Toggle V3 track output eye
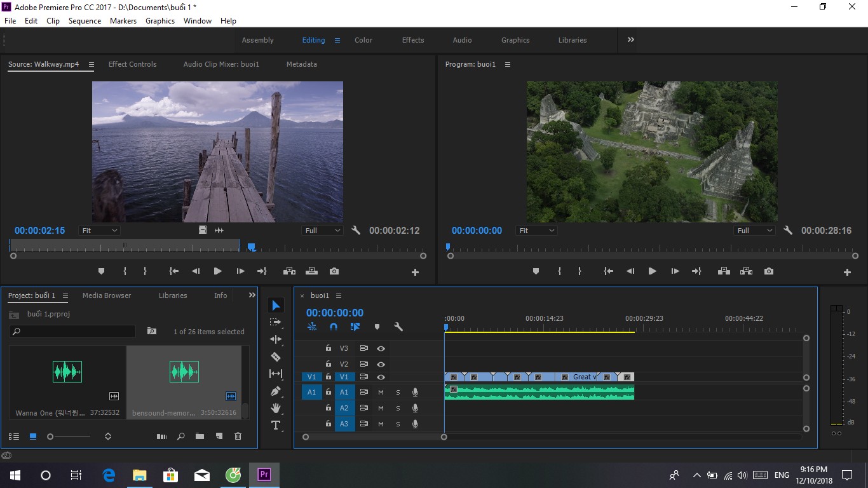This screenshot has height=488, width=868. 381,348
